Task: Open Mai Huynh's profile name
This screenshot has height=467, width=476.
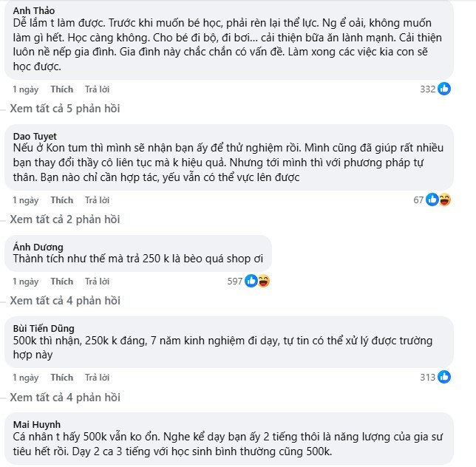Action: [x=37, y=424]
